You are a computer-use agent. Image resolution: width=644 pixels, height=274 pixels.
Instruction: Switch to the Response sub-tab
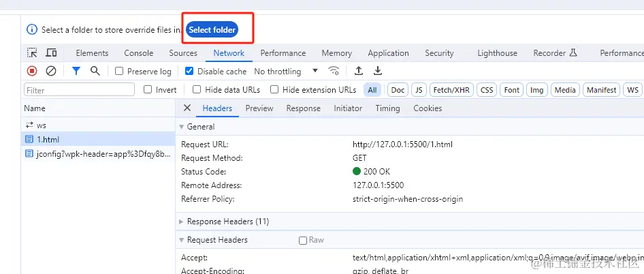[304, 108]
